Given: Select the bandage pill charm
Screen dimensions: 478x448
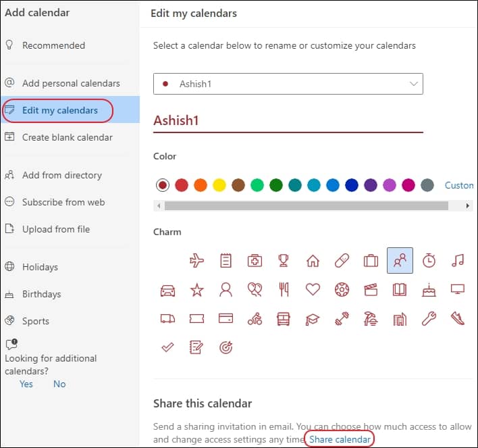Looking at the screenshot, I should 342,261.
